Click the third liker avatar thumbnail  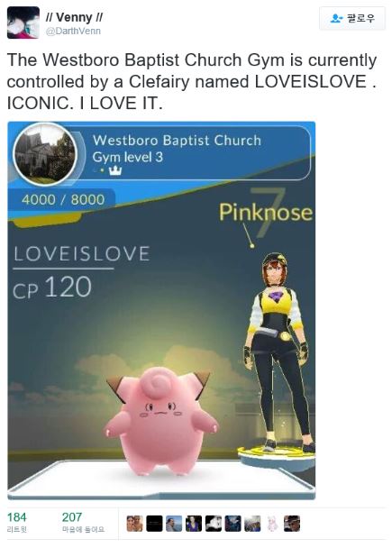174,524
